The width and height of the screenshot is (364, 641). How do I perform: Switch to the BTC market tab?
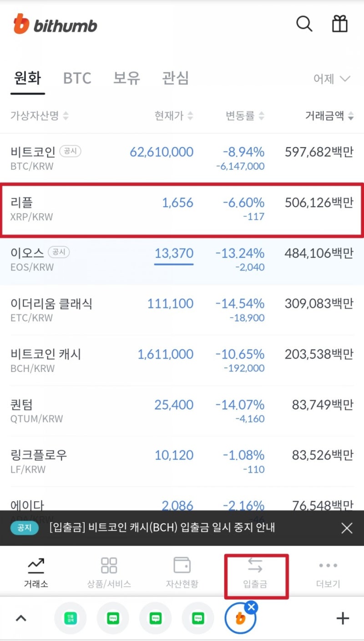[77, 78]
